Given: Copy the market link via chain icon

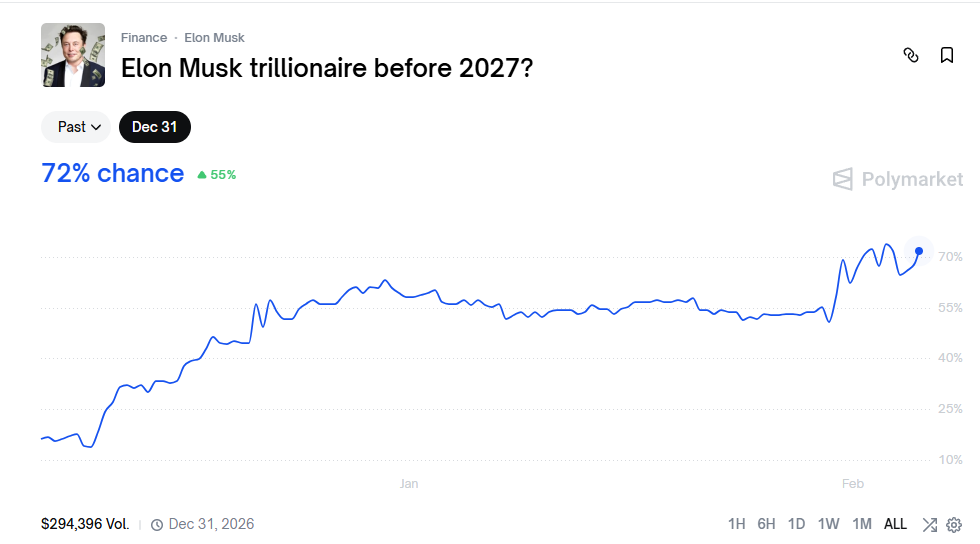Looking at the screenshot, I should [911, 56].
